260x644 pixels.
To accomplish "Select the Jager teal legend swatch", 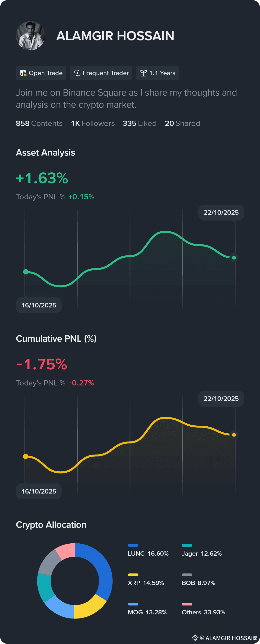I will pos(187,545).
